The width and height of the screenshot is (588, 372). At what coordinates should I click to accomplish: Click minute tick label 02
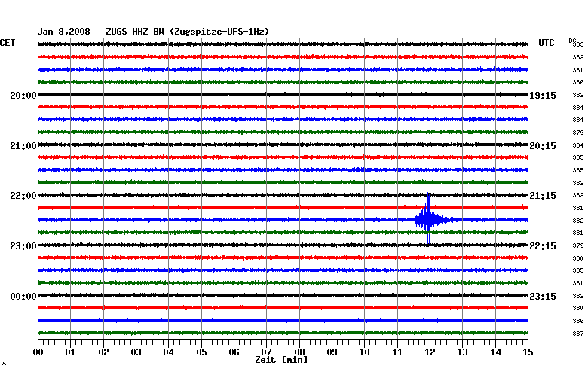(103, 352)
